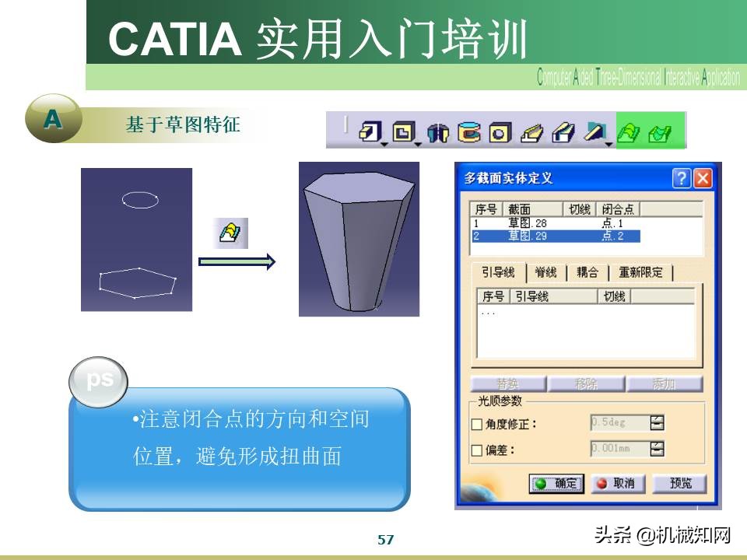Click the 确定 button
The height and width of the screenshot is (560, 747).
pos(556,483)
